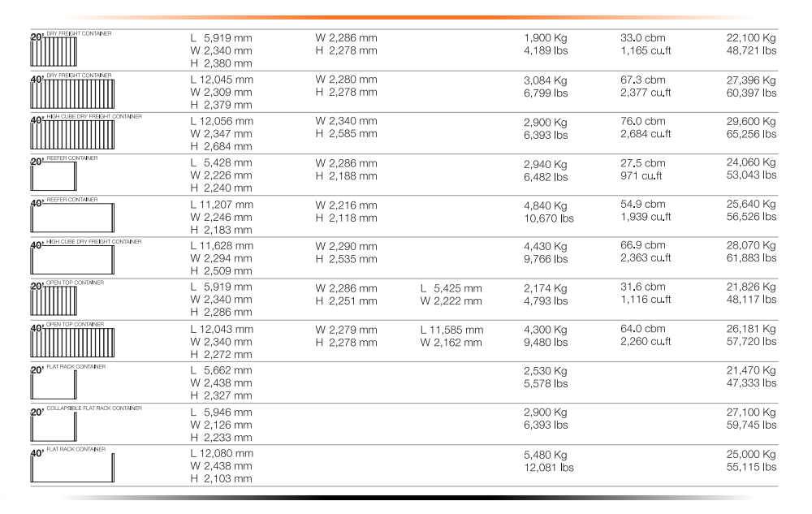Click the "4,430 Kg" weight
Screen dimensions: 812x514
(546, 246)
